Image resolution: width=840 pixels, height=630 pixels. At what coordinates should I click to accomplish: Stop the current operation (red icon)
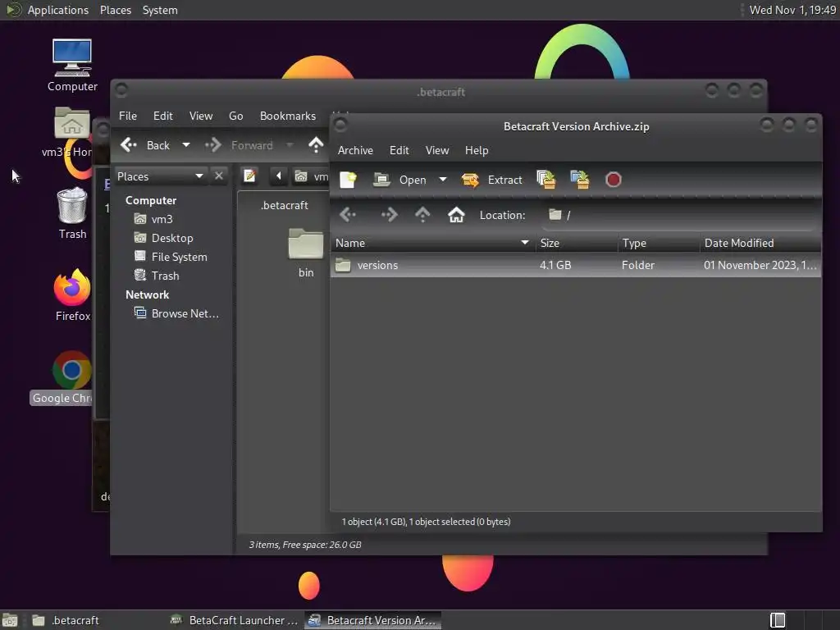click(614, 180)
